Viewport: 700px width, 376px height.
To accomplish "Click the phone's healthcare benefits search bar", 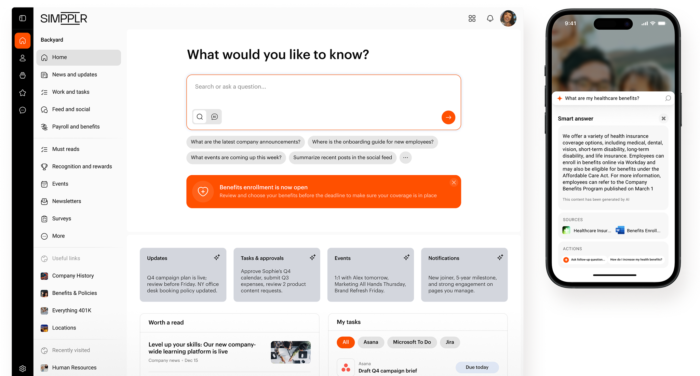I will pyautogui.click(x=614, y=98).
